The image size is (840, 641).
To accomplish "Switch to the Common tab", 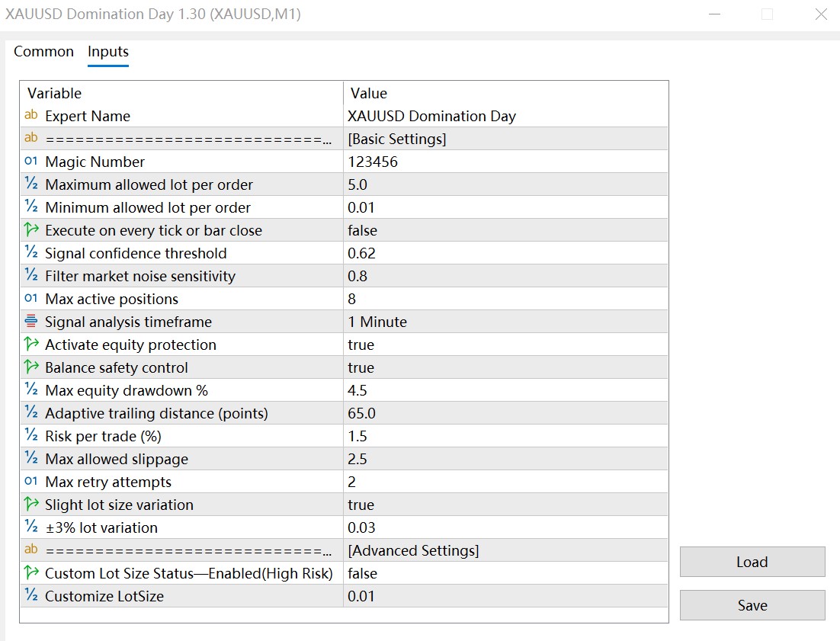I will pos(43,52).
